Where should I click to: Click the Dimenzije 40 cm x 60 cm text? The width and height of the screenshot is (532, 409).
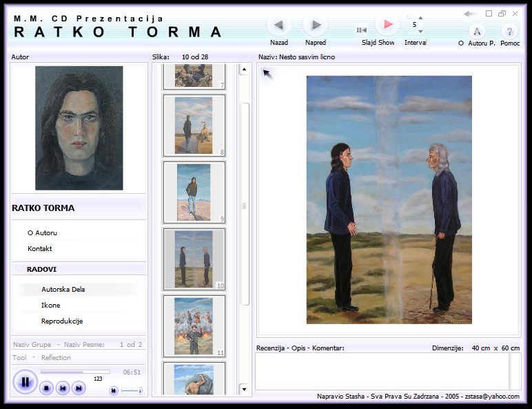coord(475,348)
